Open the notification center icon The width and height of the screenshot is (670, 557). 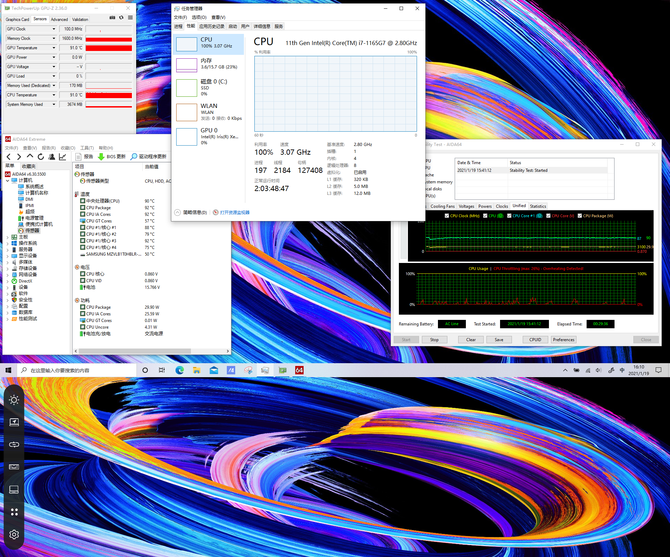(x=658, y=370)
